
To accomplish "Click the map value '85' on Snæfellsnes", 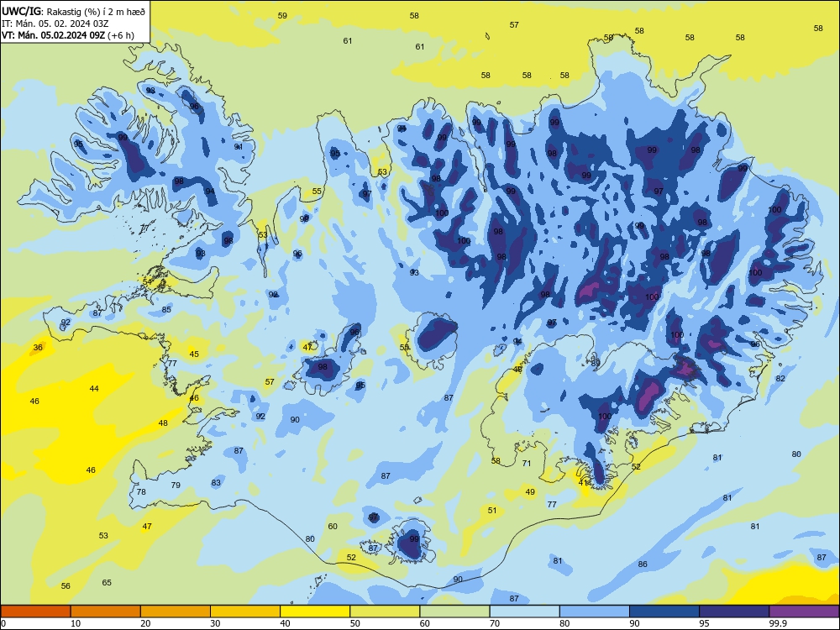I will point(166,309).
